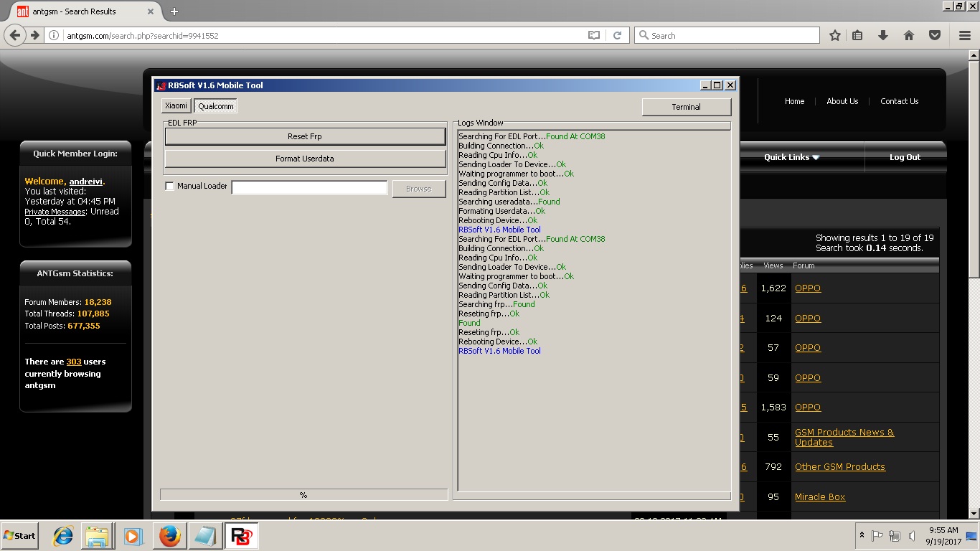The width and height of the screenshot is (980, 551).
Task: Open OPPO forum link with 1,583 views
Action: (x=808, y=407)
